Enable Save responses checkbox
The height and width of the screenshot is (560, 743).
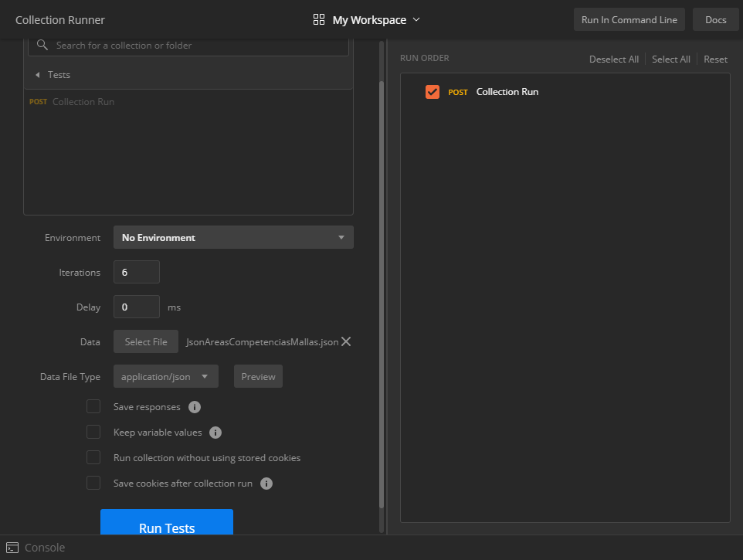point(93,406)
